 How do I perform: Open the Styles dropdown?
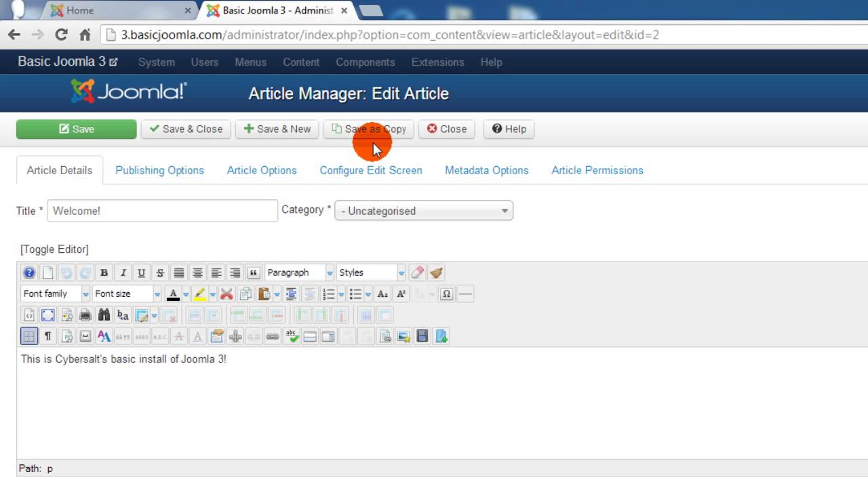click(x=372, y=272)
